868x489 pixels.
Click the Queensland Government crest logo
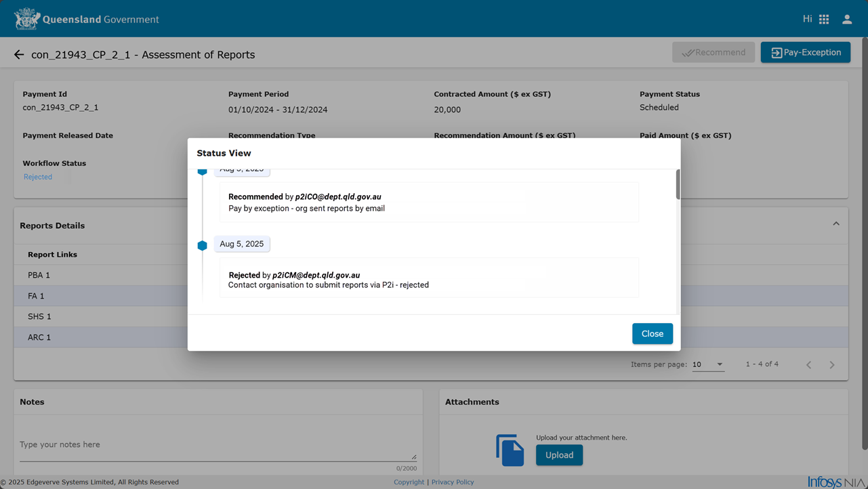pyautogui.click(x=27, y=19)
